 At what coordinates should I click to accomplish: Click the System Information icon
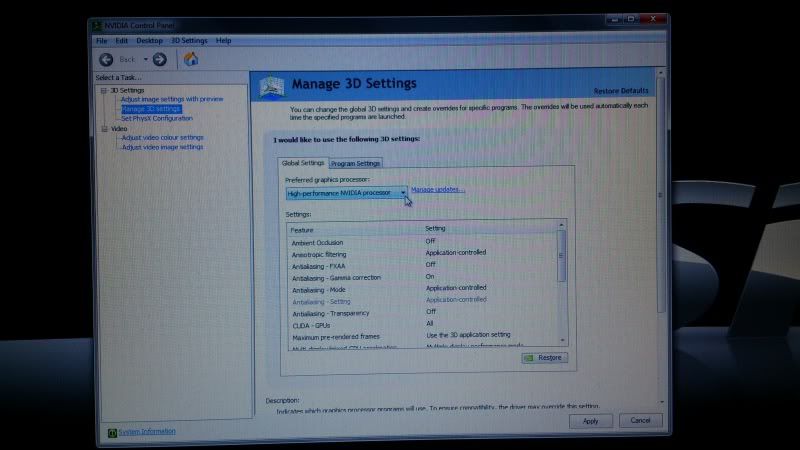point(112,433)
